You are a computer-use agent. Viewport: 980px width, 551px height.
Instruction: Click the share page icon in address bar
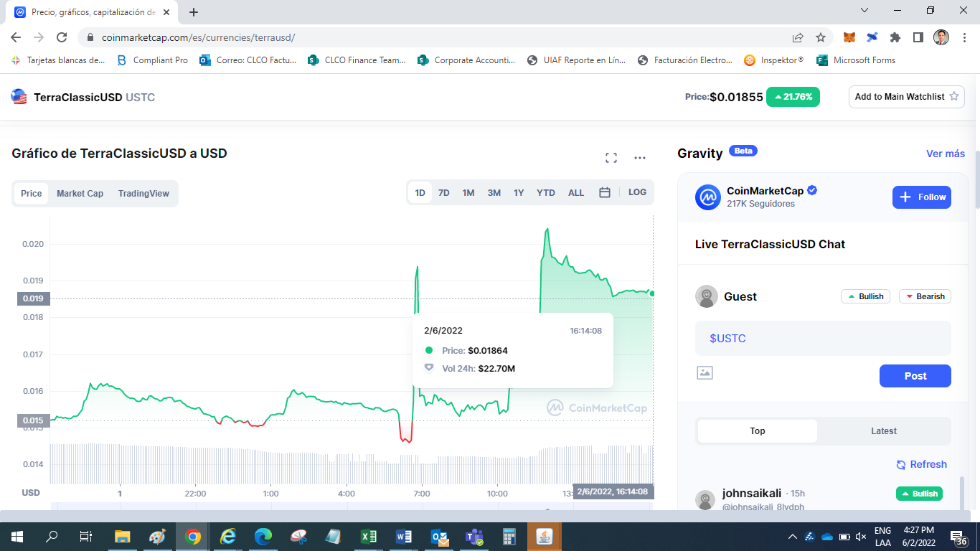(798, 37)
